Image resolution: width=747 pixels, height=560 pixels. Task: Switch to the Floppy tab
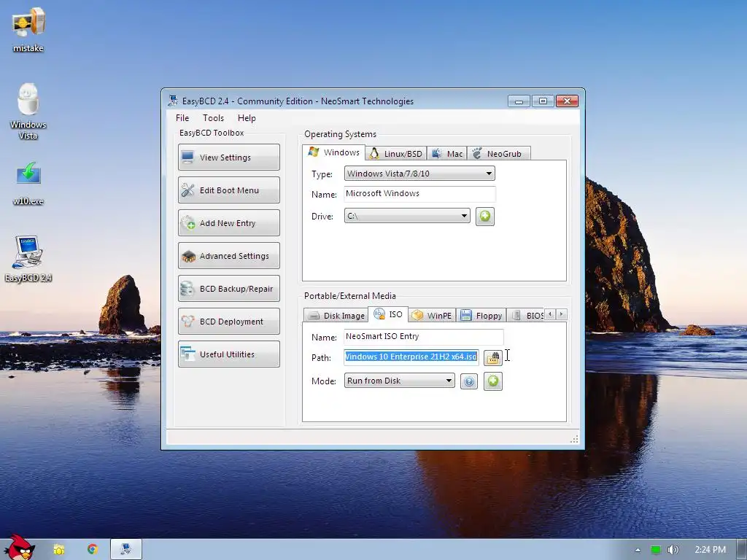pyautogui.click(x=481, y=315)
